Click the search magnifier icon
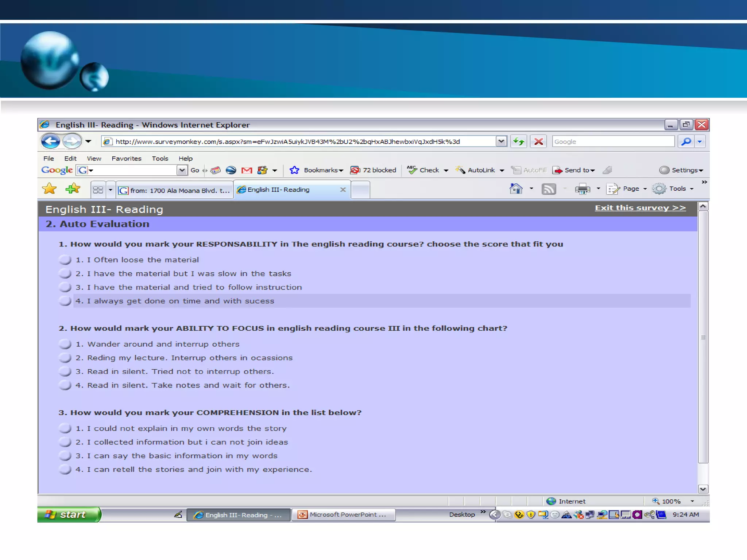 686,141
